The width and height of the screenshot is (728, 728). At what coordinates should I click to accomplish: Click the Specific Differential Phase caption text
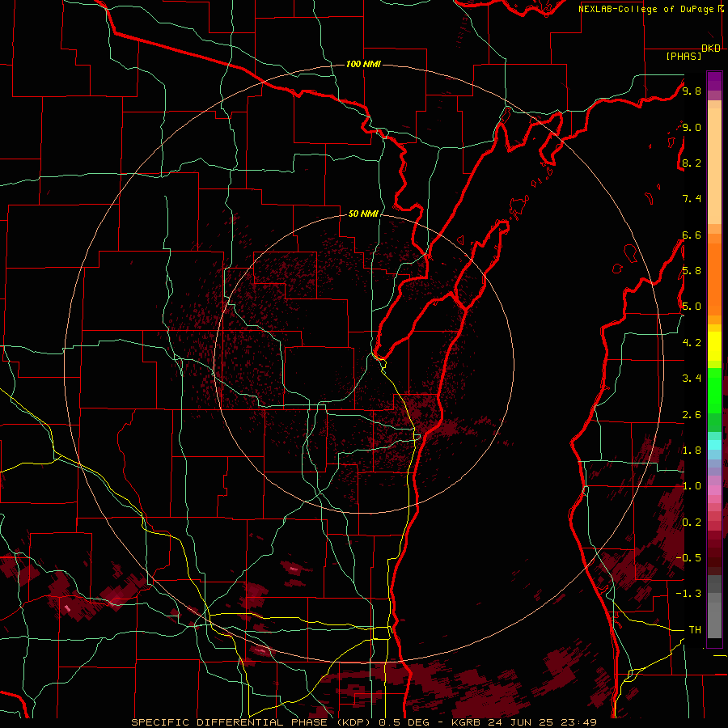coord(364,722)
